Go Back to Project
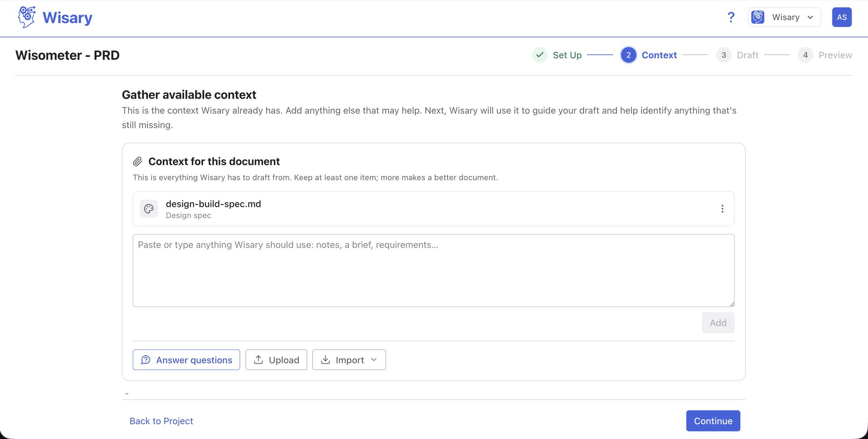868x439 pixels. click(161, 421)
